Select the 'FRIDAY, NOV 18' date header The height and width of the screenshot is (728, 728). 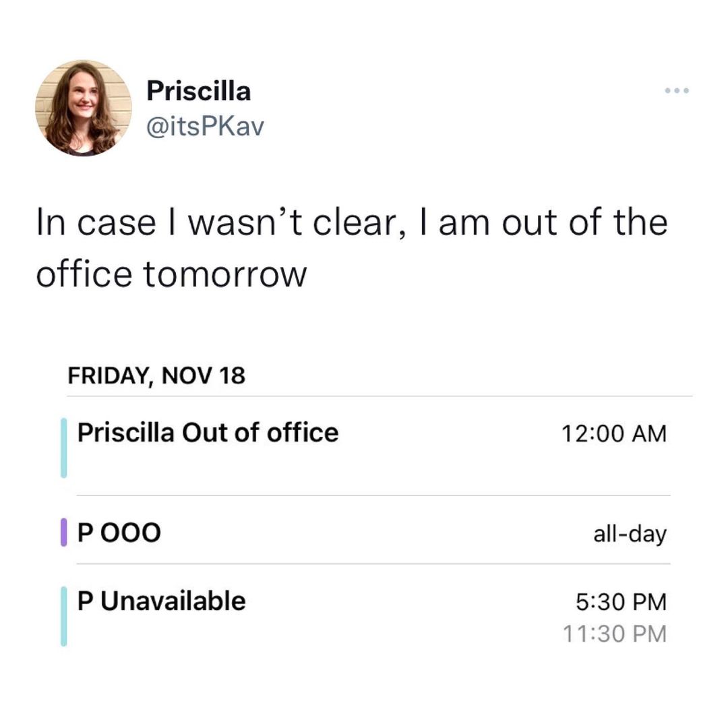[156, 375]
